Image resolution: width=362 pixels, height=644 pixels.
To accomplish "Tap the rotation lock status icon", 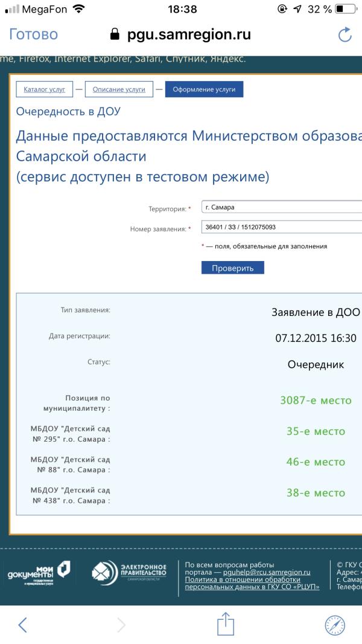I will [282, 8].
